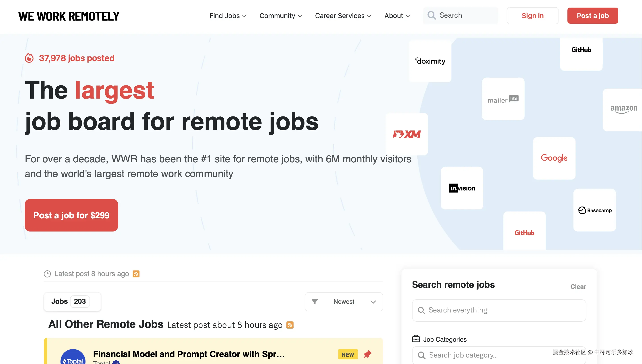Click the red pin icon on Toptal listing

click(x=367, y=354)
